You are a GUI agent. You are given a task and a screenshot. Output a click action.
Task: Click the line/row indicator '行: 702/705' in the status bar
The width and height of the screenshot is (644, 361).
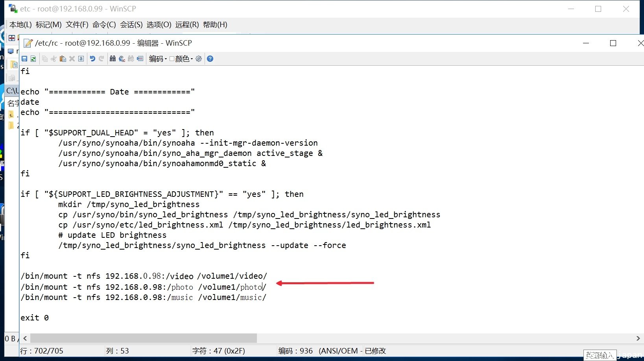(x=42, y=351)
